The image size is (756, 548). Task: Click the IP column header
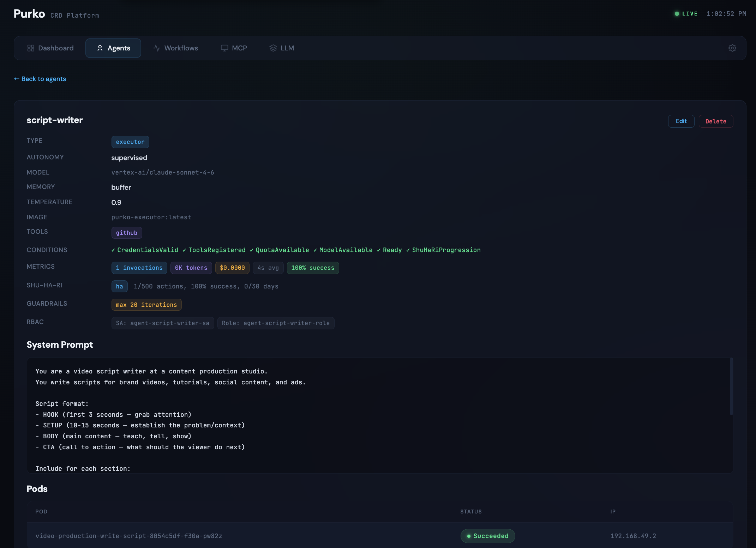point(613,512)
